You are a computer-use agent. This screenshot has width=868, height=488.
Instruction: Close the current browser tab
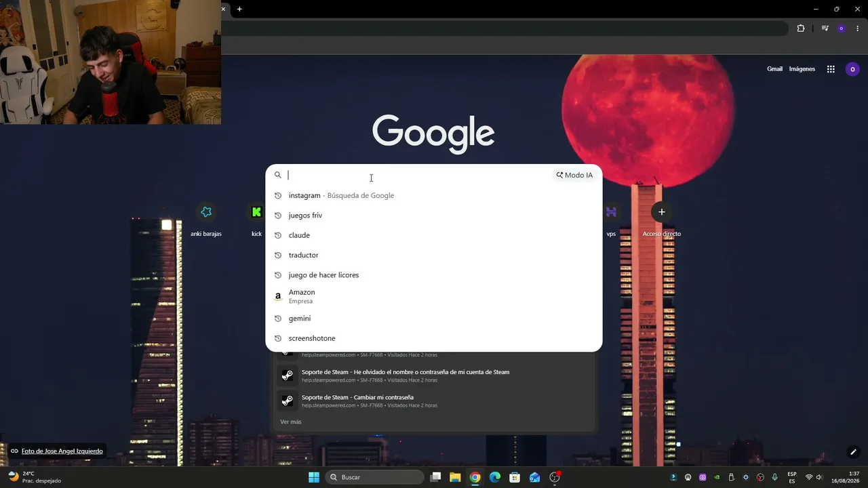[223, 9]
